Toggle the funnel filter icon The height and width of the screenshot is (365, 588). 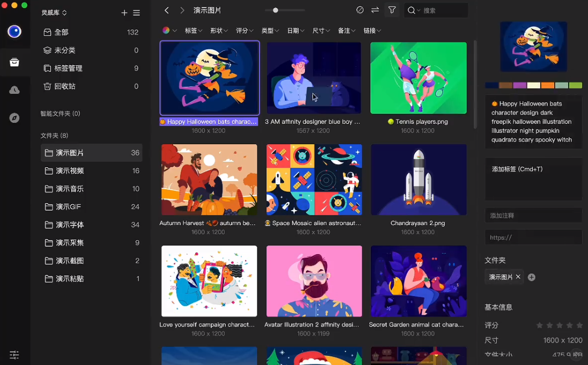(x=392, y=10)
